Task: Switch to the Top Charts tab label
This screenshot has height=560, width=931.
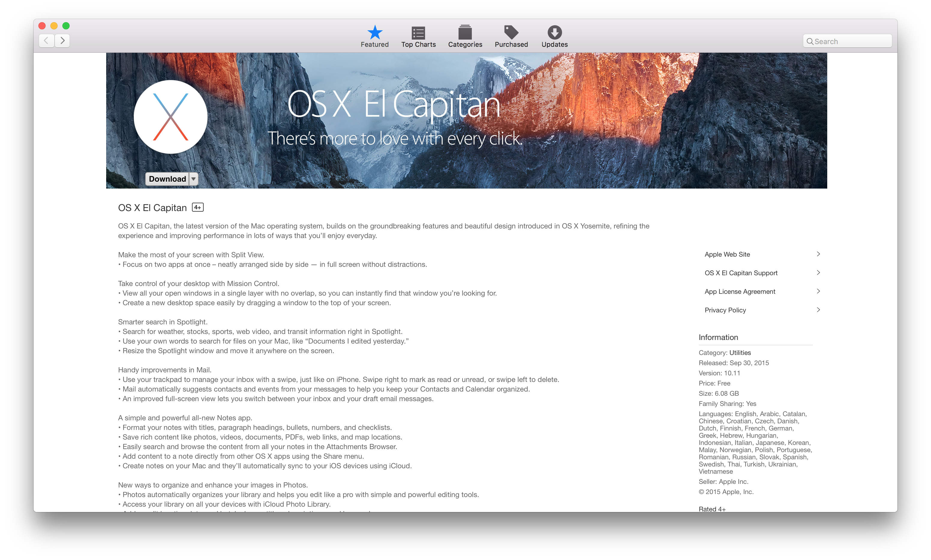Action: pos(418,45)
